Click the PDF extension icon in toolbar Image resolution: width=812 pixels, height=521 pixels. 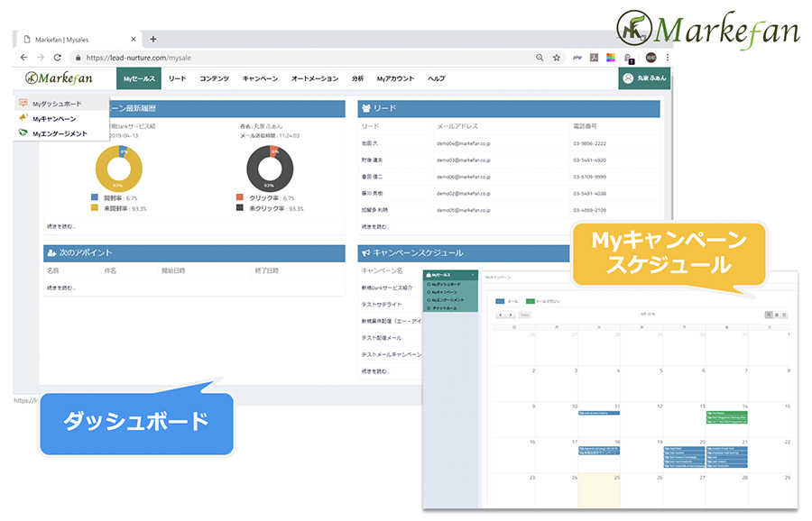pos(594,58)
